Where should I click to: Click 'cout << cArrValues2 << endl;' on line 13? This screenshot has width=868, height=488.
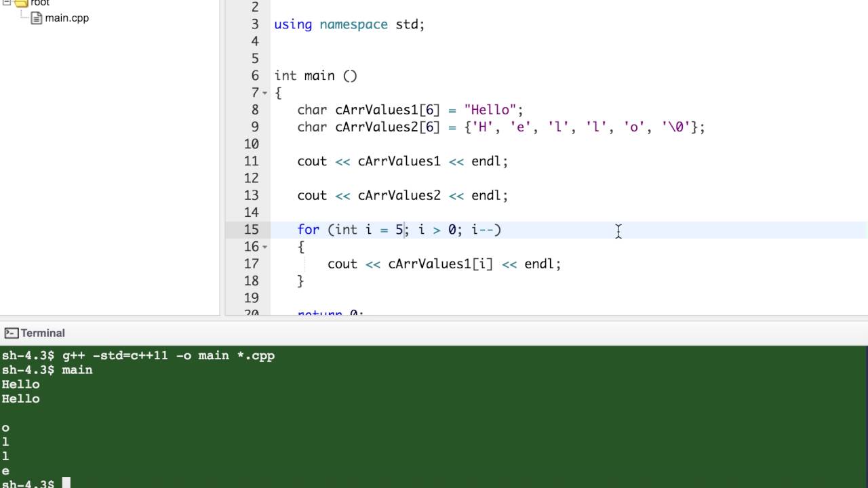[402, 195]
